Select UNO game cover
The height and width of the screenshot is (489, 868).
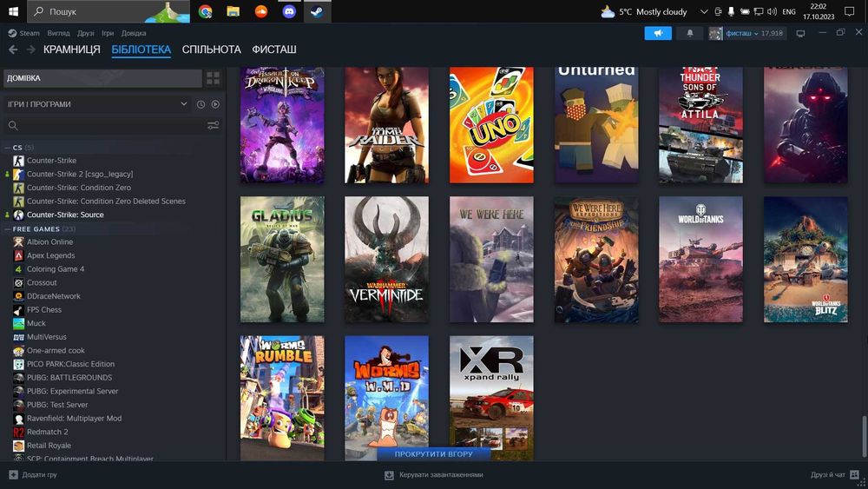[x=491, y=125]
